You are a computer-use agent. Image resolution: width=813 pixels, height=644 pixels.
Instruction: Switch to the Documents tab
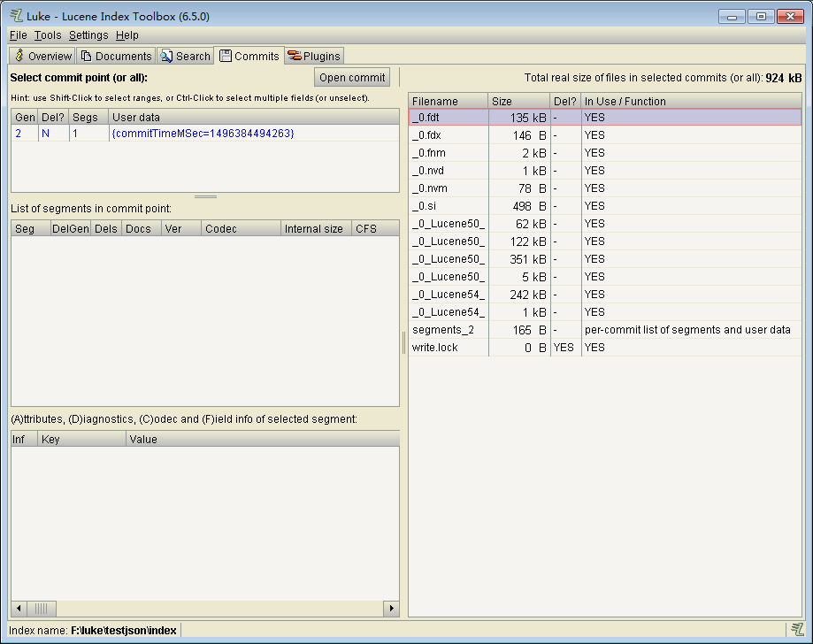point(117,56)
